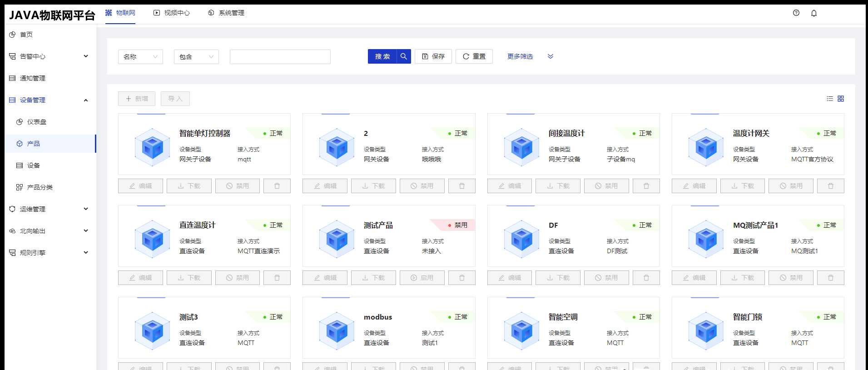Disable the product named 2

point(422,186)
